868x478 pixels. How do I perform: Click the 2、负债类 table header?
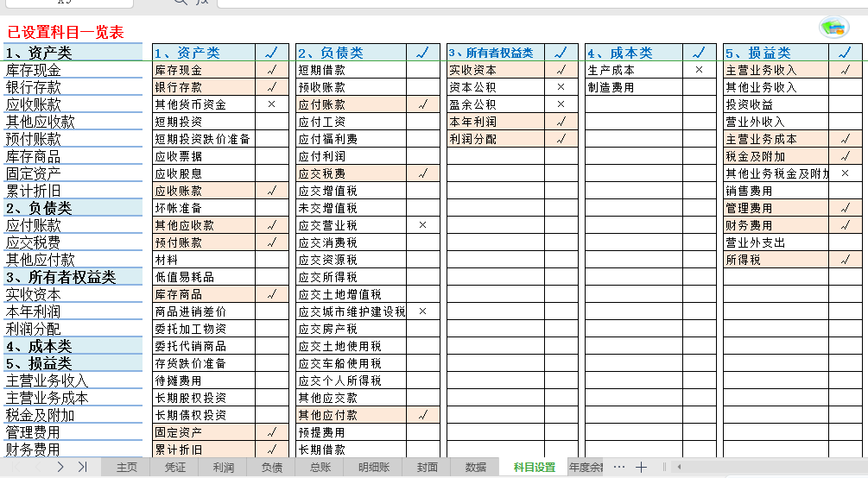pyautogui.click(x=351, y=53)
